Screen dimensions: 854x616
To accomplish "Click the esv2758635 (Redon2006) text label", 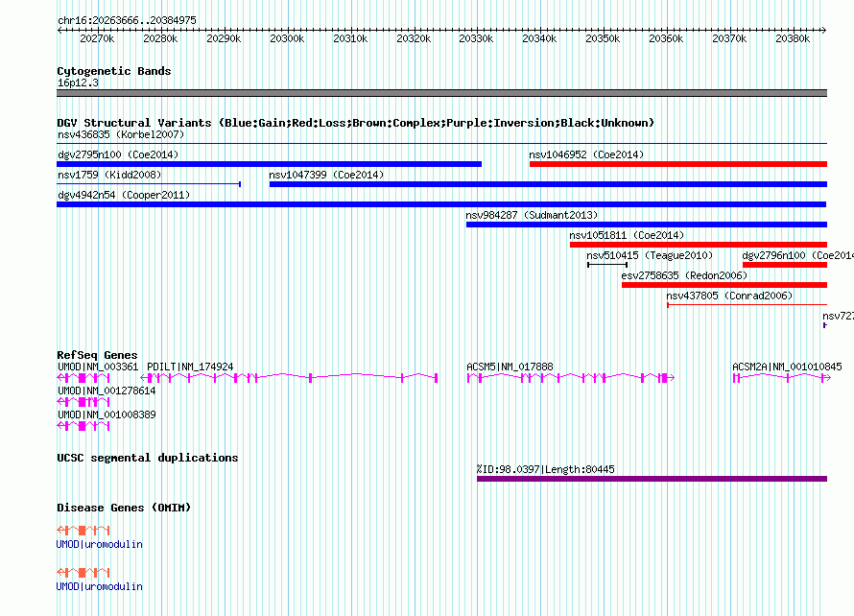I will click(684, 275).
